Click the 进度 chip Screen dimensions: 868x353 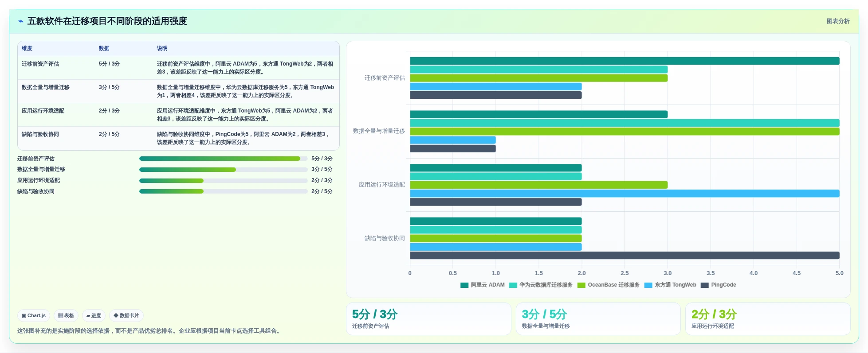click(x=94, y=316)
